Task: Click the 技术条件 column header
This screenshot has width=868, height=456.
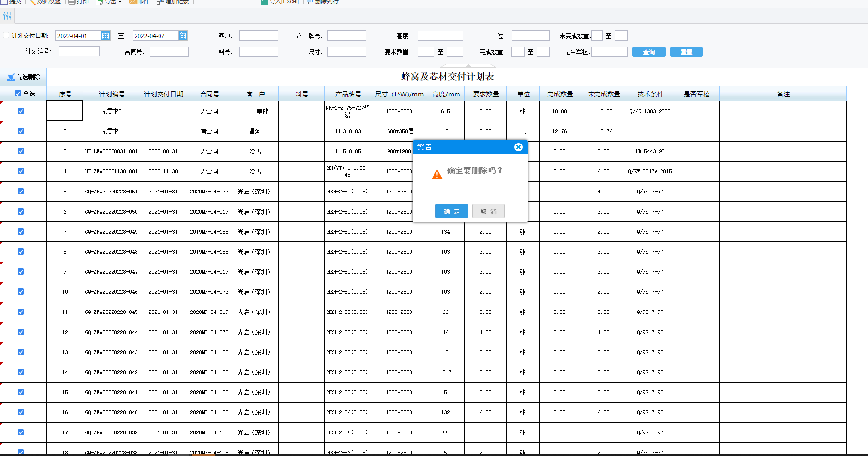Action: pyautogui.click(x=650, y=94)
